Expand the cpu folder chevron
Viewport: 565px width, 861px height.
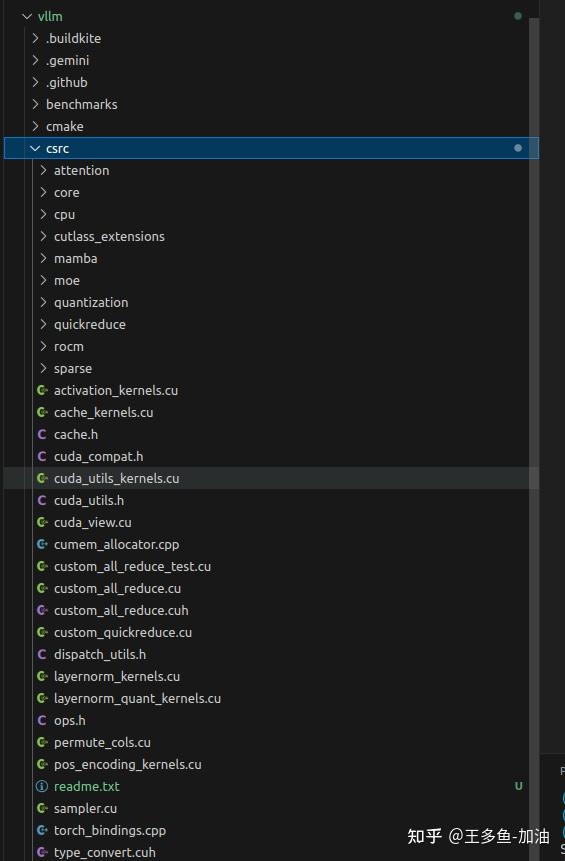[43, 215]
